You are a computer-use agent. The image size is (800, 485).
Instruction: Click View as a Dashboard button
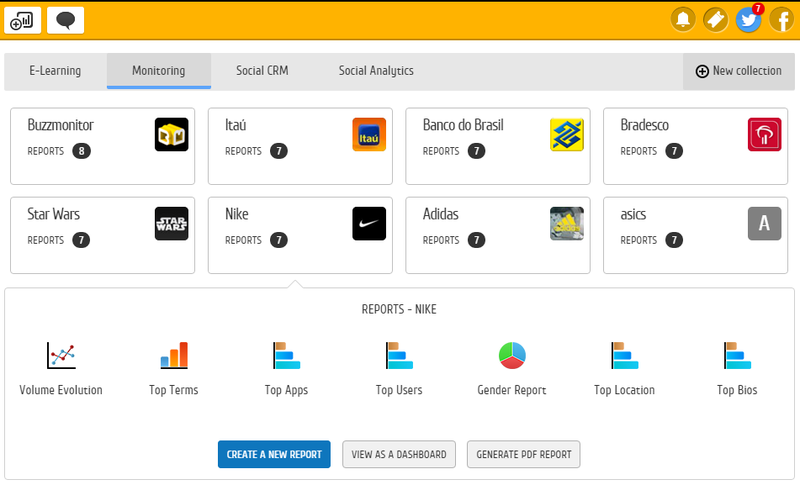(x=400, y=454)
